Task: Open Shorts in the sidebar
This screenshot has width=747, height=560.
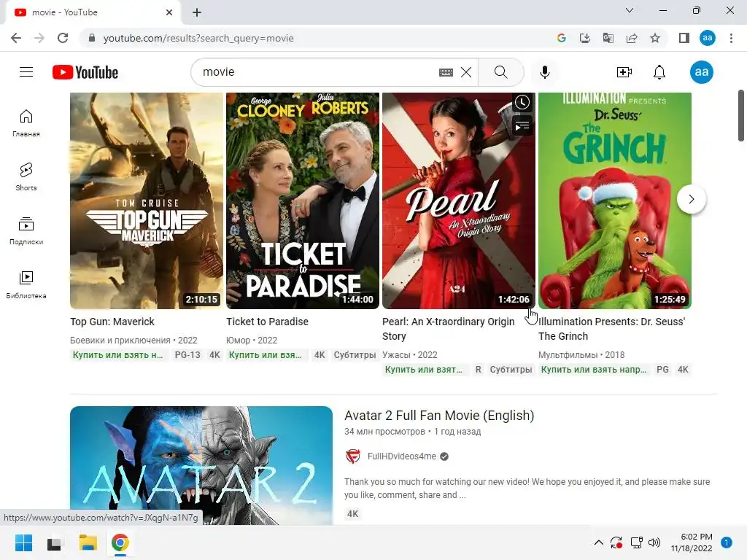Action: point(26,176)
